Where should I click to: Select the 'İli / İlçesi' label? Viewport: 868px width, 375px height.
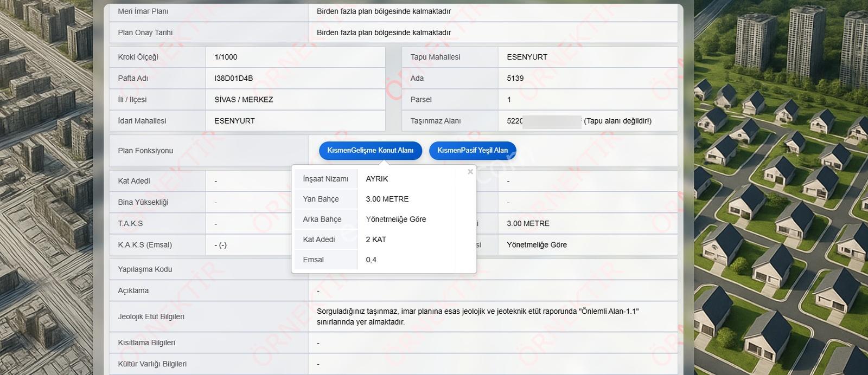pyautogui.click(x=132, y=100)
